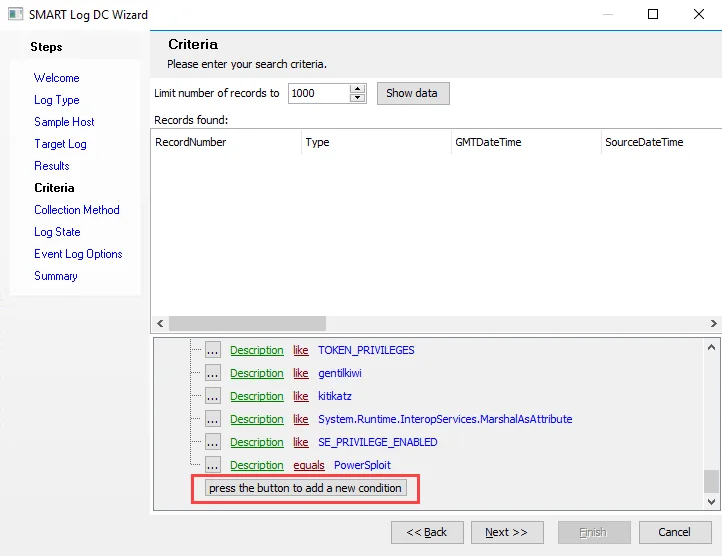
Task: Sort by the Type column header
Action: pyautogui.click(x=376, y=142)
